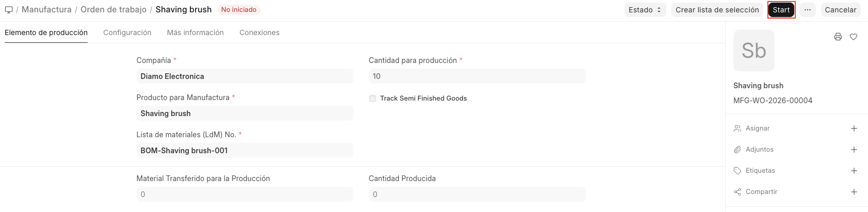
Task: Attach a file with Adjuntos plus icon
Action: click(854, 150)
